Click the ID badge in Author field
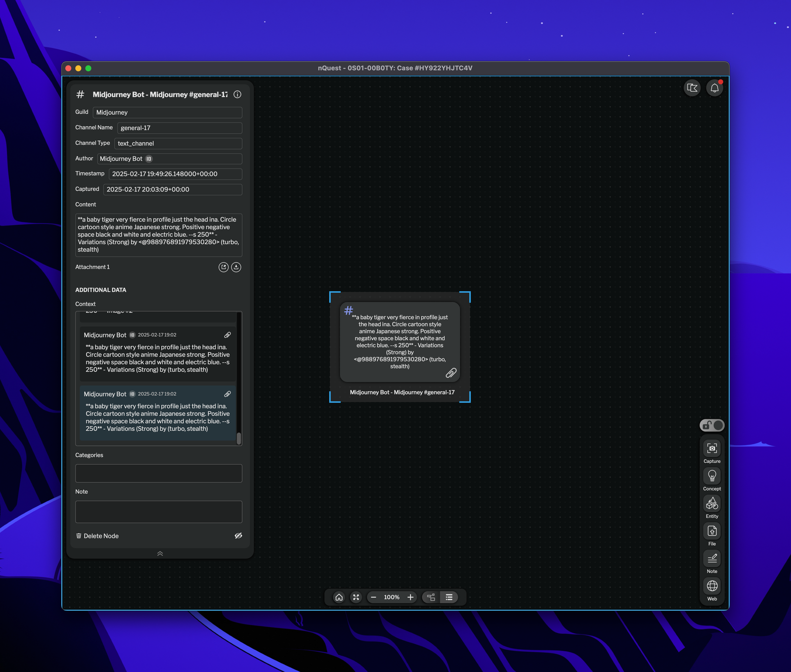The image size is (791, 672). [149, 159]
